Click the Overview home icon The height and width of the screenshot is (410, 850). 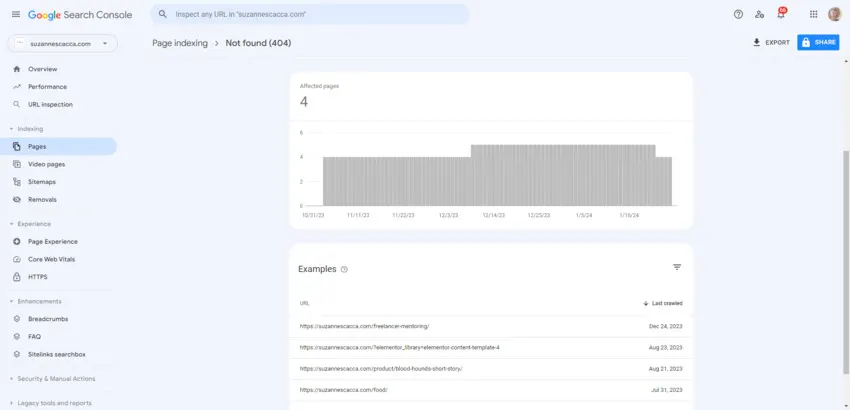point(17,69)
